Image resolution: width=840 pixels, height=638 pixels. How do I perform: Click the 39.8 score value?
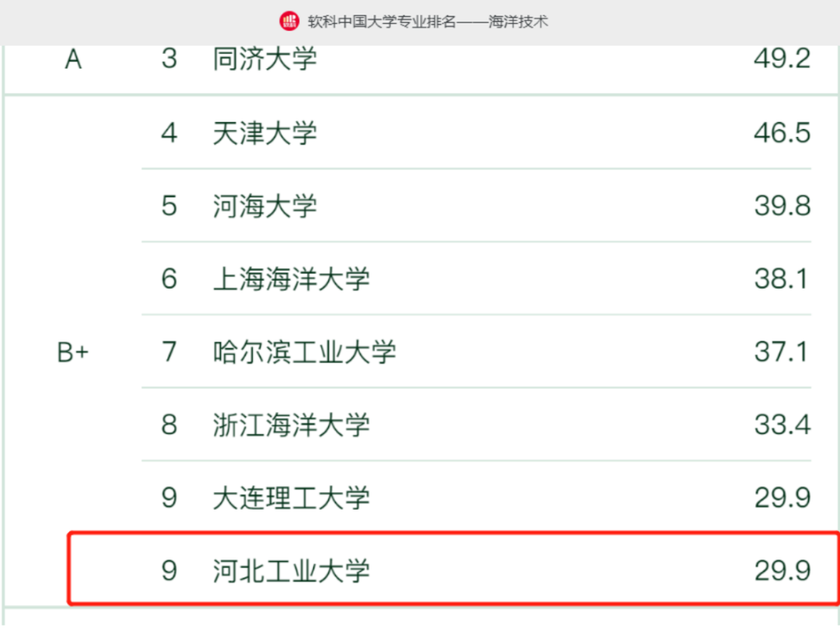[782, 206]
